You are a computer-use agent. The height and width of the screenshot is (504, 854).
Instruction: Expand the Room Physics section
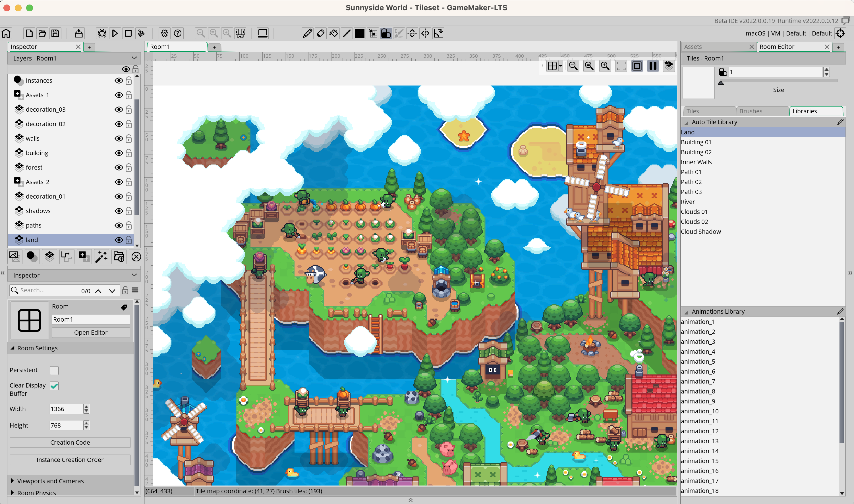coord(13,492)
